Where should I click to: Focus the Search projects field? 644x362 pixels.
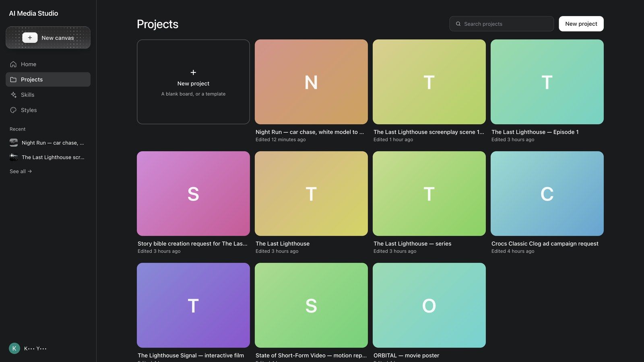[x=502, y=24]
